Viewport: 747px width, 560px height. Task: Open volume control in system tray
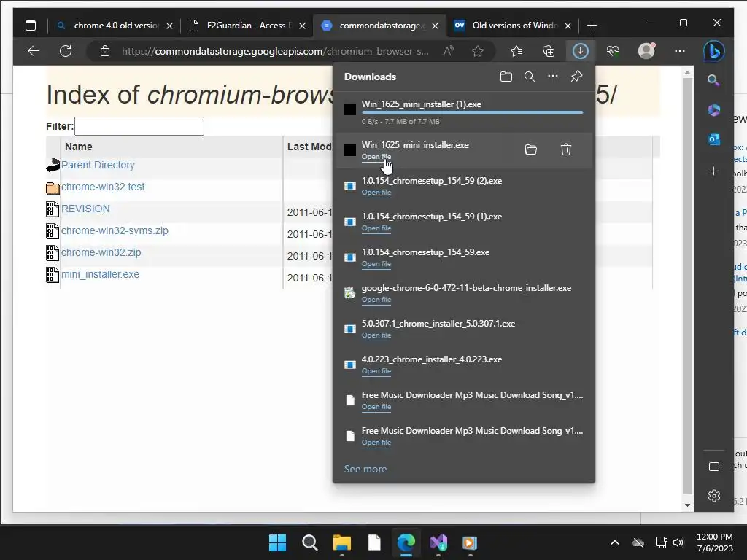click(678, 542)
